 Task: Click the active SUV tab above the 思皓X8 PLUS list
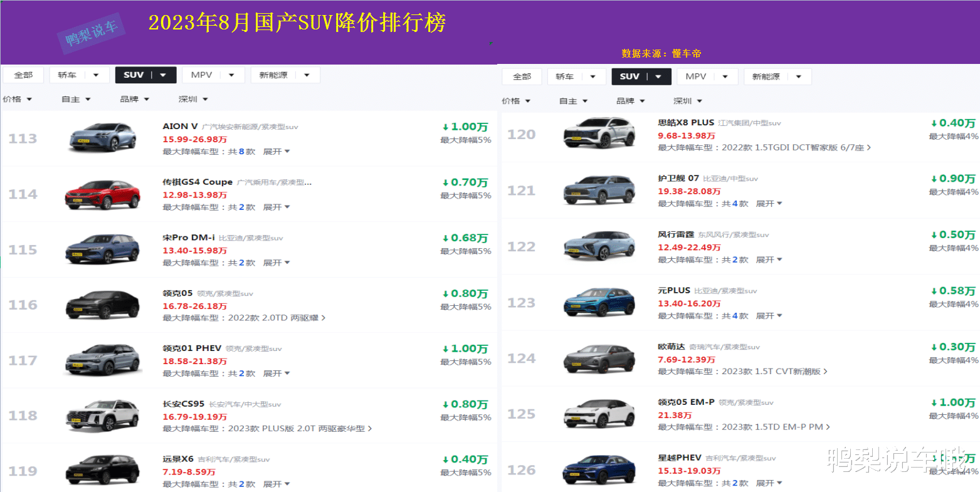pos(641,76)
